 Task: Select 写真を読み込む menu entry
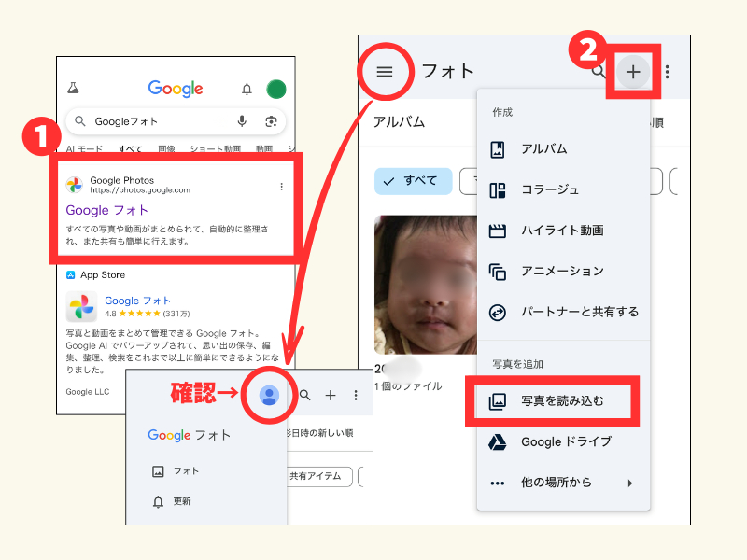[x=562, y=401]
